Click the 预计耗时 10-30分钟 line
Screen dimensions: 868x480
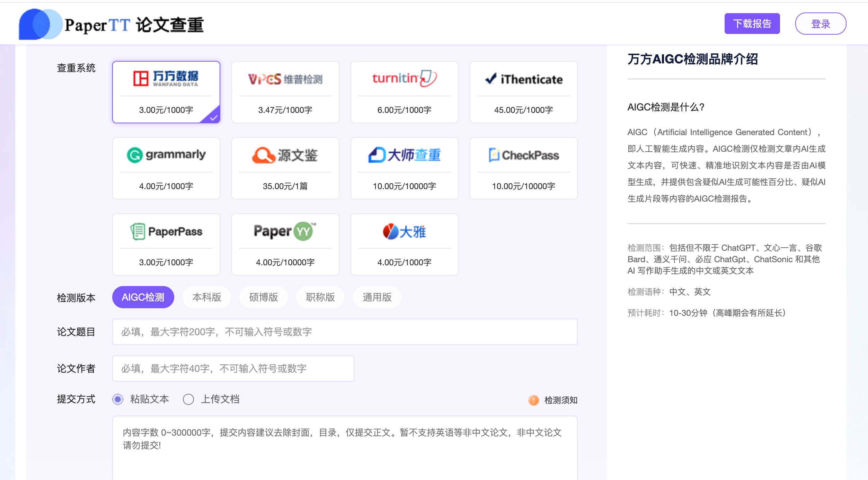(x=708, y=313)
